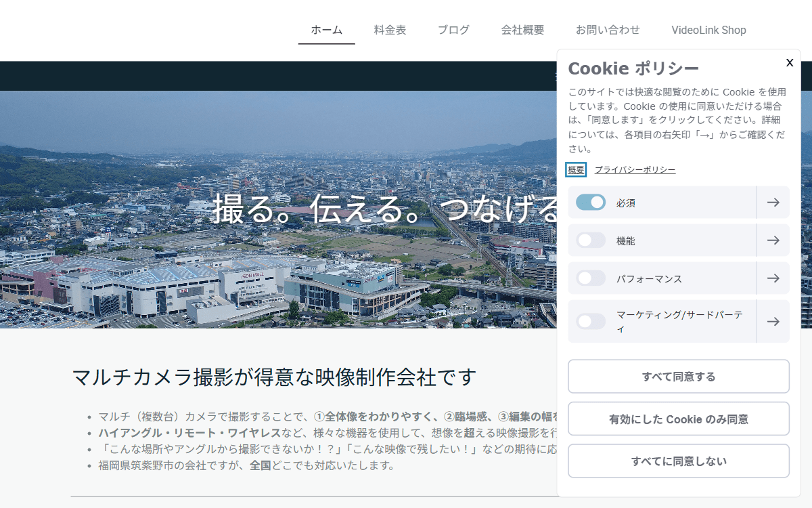
Task: Expand details arrow for マーケティング/サードパーティ
Action: pos(773,321)
